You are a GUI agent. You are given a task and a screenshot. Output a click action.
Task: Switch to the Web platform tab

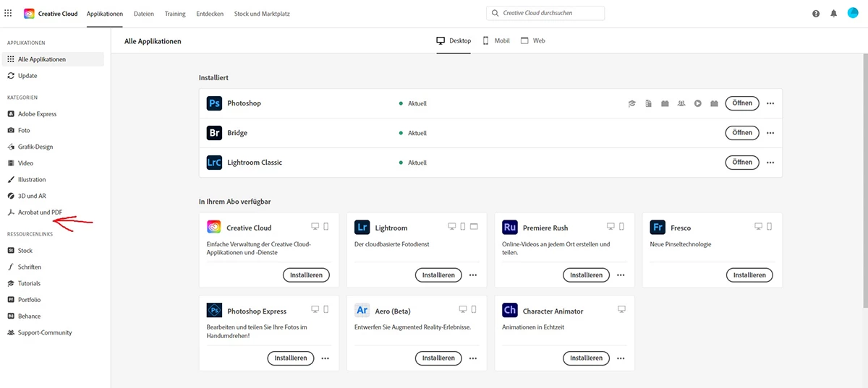coord(533,41)
